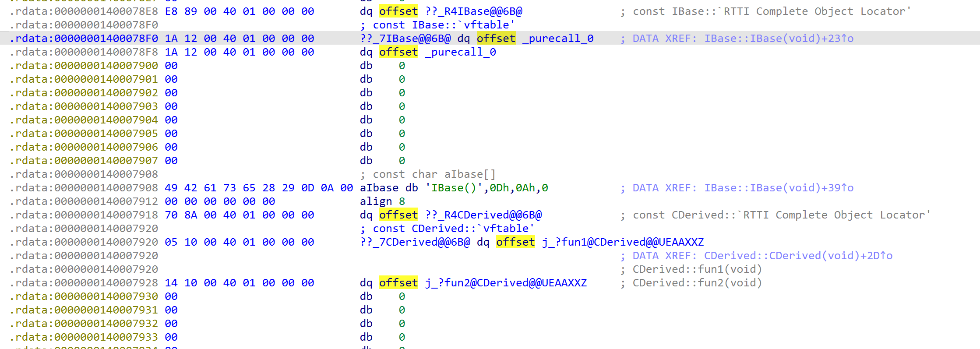980x349 pixels.
Task: Select address .rdata:0000000140007904
Action: 84,120
